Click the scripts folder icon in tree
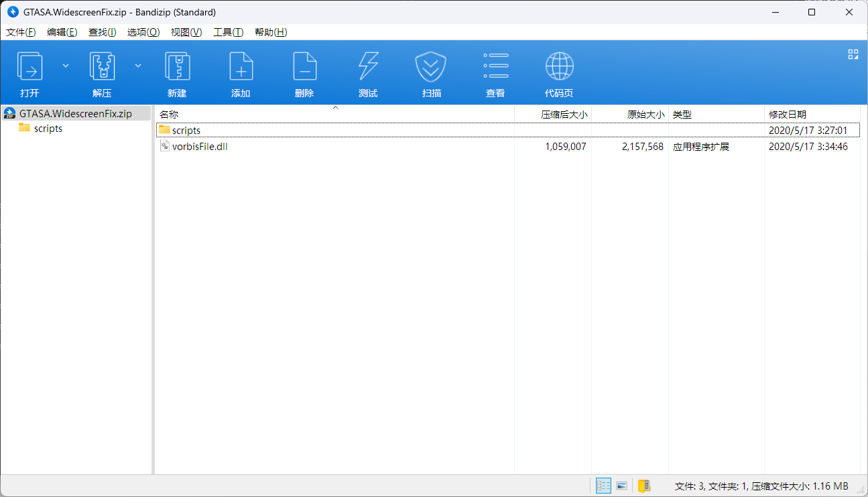Screen dimensions: 868x497 coord(24,128)
